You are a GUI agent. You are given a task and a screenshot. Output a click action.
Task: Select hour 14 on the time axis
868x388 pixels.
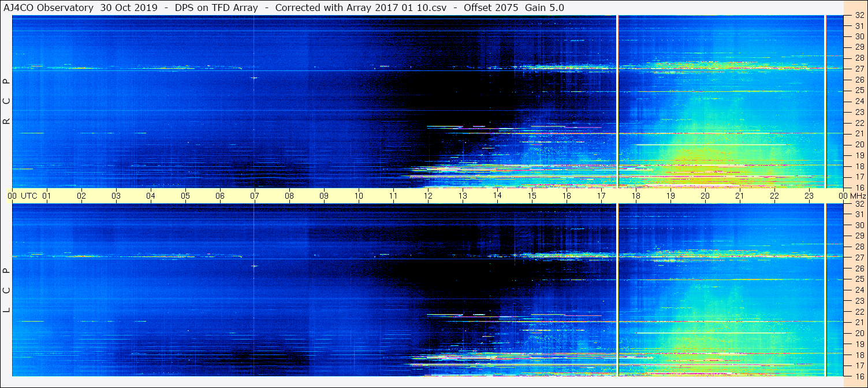(497, 196)
